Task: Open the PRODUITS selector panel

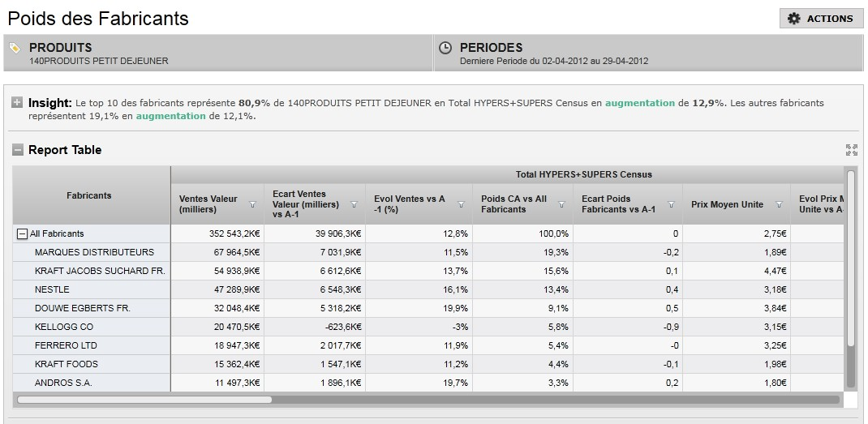Action: pos(218,54)
